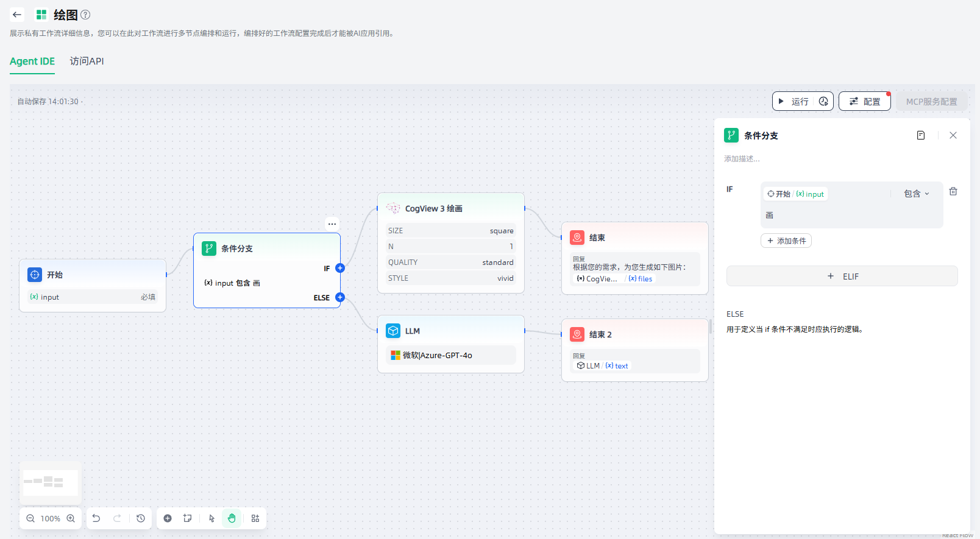Click the 添加描述 description field
This screenshot has height=539, width=980.
click(742, 159)
